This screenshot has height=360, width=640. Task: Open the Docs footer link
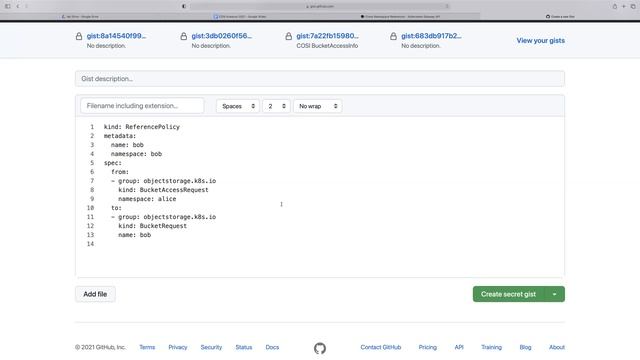(x=272, y=347)
